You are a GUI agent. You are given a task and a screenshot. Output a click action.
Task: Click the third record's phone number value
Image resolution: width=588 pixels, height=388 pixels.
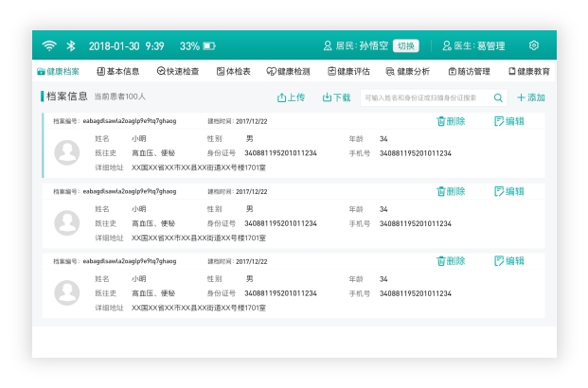[416, 293]
